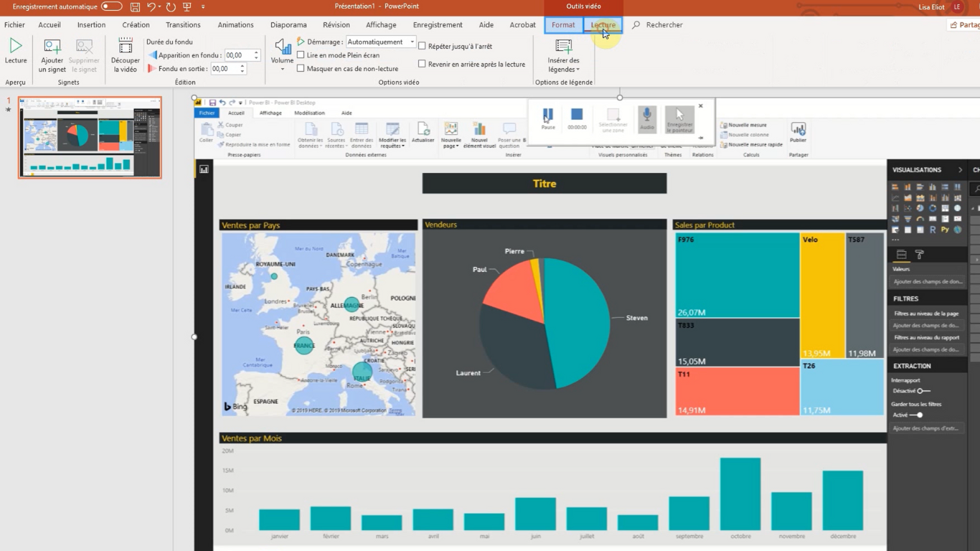Click the Lecture preview play icon
The image size is (980, 551).
pos(15,46)
